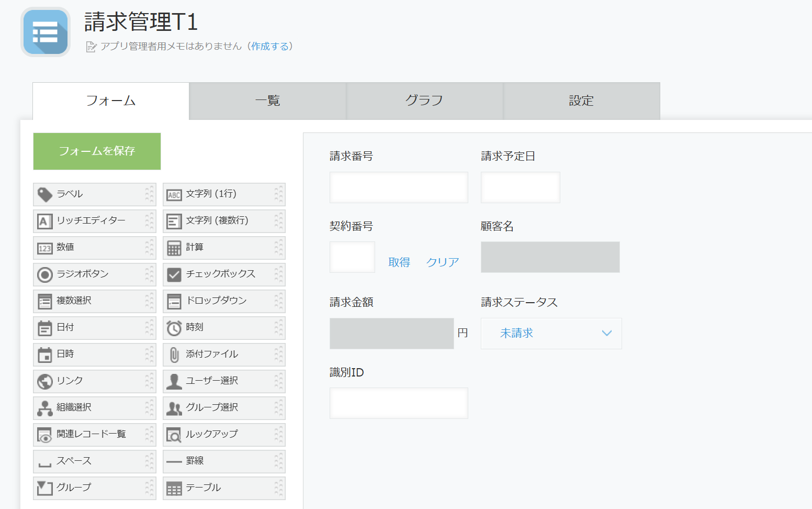Select the Checkbox field element
Image resolution: width=812 pixels, height=509 pixels.
(223, 274)
